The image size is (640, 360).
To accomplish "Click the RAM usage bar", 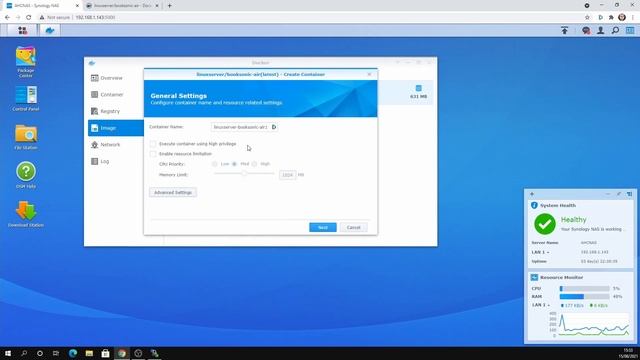I will click(x=584, y=297).
